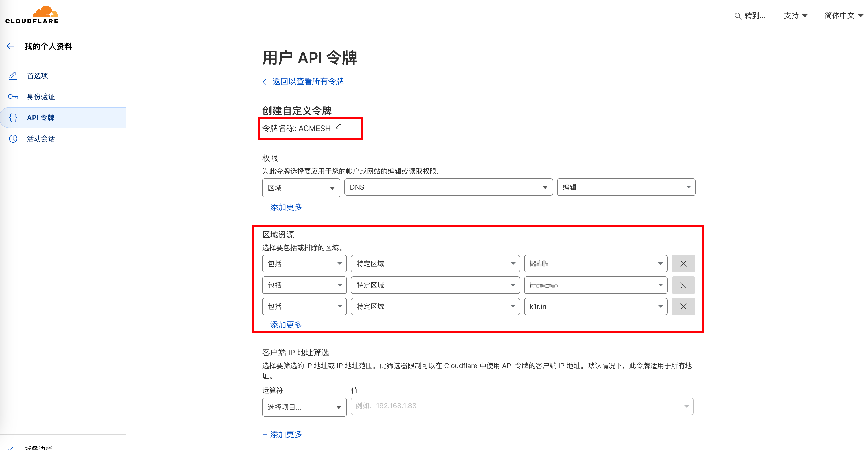868x450 pixels.
Task: Click the 令牌名称: ACMESH text
Action: (297, 128)
